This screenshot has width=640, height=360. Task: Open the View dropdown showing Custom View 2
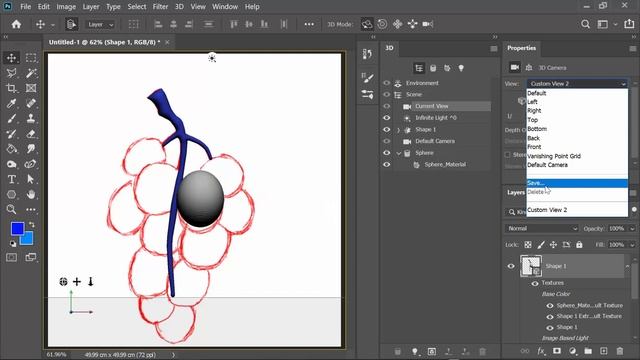click(x=577, y=84)
